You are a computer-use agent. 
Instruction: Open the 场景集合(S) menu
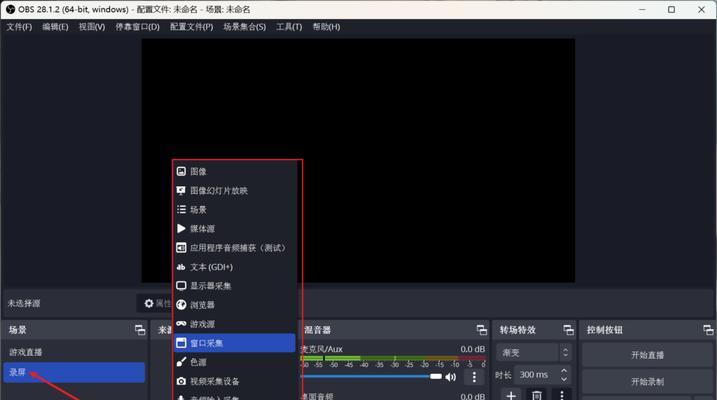click(245, 27)
